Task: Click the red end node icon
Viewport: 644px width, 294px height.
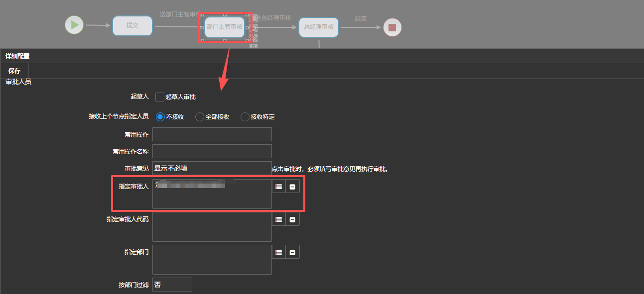Action: point(392,27)
